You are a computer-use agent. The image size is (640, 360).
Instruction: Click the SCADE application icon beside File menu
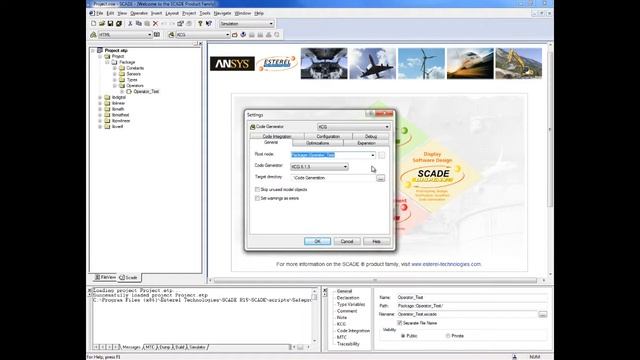[92, 13]
